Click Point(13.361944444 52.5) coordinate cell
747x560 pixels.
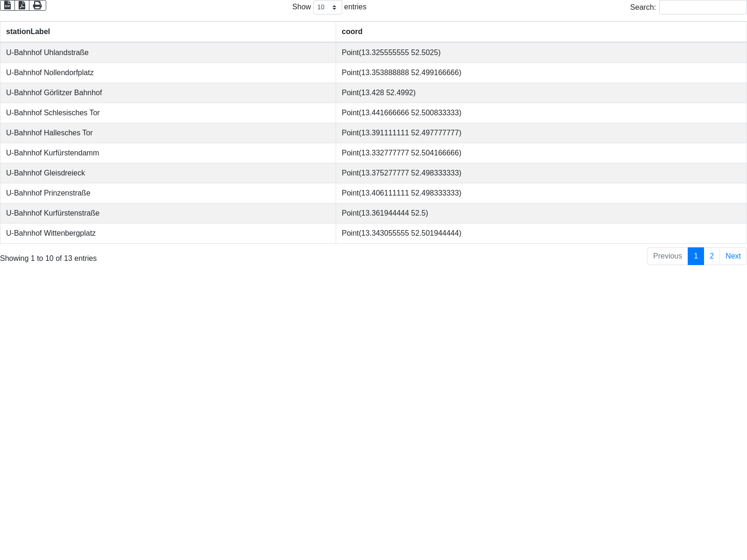[x=385, y=213]
